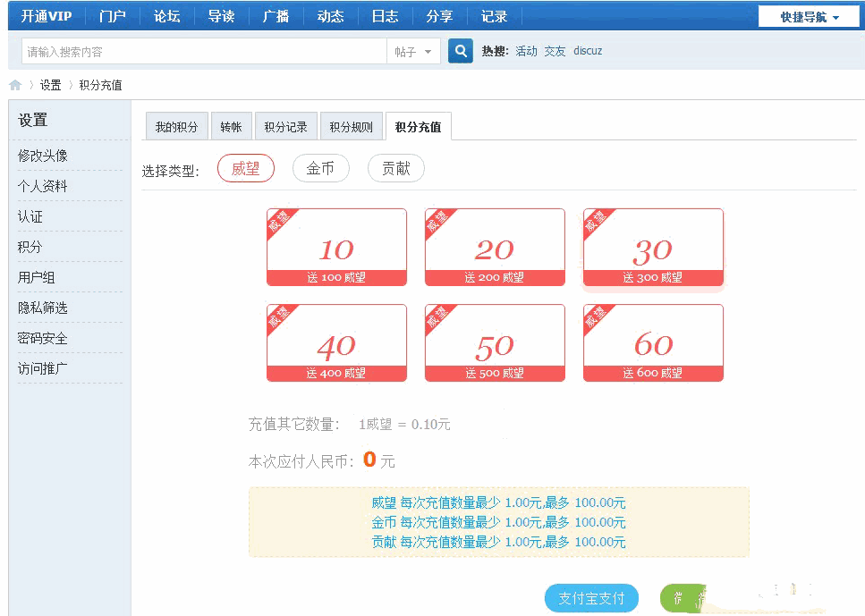Open 修改头像 in the settings sidebar
This screenshot has height=616, width=865.
pyautogui.click(x=43, y=156)
